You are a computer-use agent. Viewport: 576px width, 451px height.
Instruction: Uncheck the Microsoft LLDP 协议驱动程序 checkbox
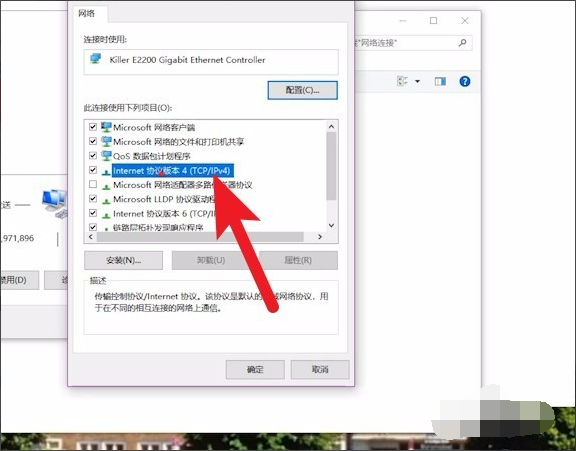[93, 199]
